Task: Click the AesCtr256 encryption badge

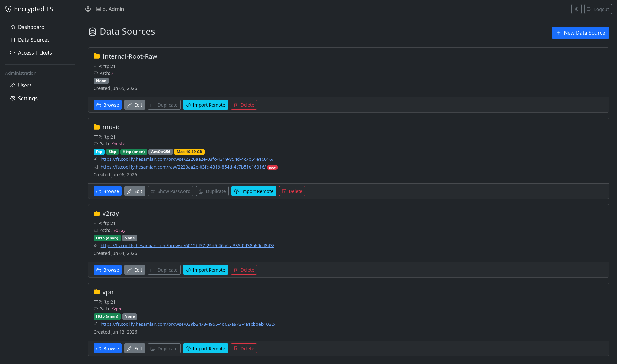Action: pos(161,152)
